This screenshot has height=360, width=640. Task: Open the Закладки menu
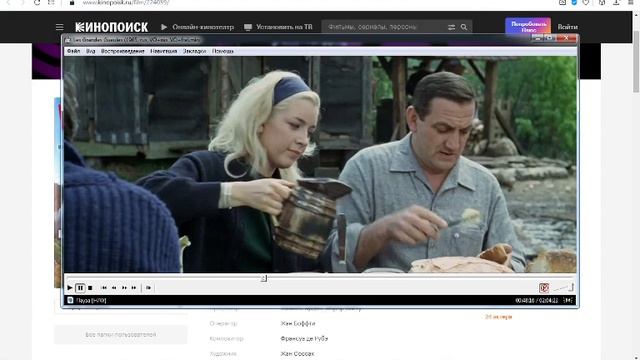(x=194, y=51)
